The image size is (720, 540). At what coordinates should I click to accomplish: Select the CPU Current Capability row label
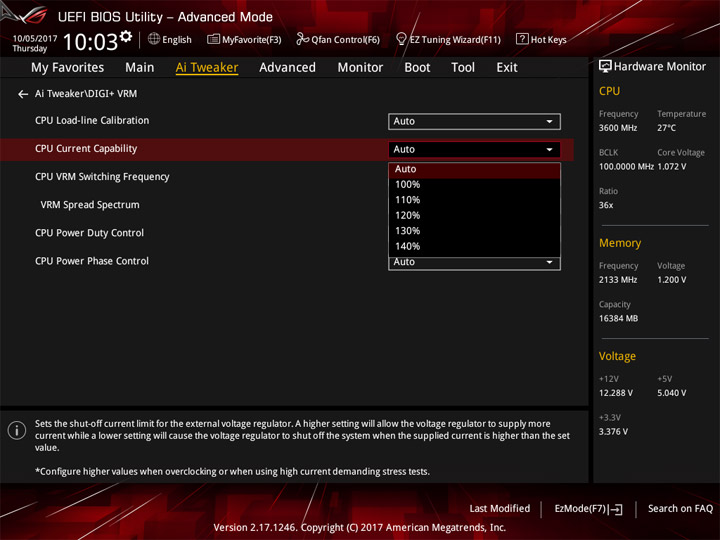[x=86, y=149]
